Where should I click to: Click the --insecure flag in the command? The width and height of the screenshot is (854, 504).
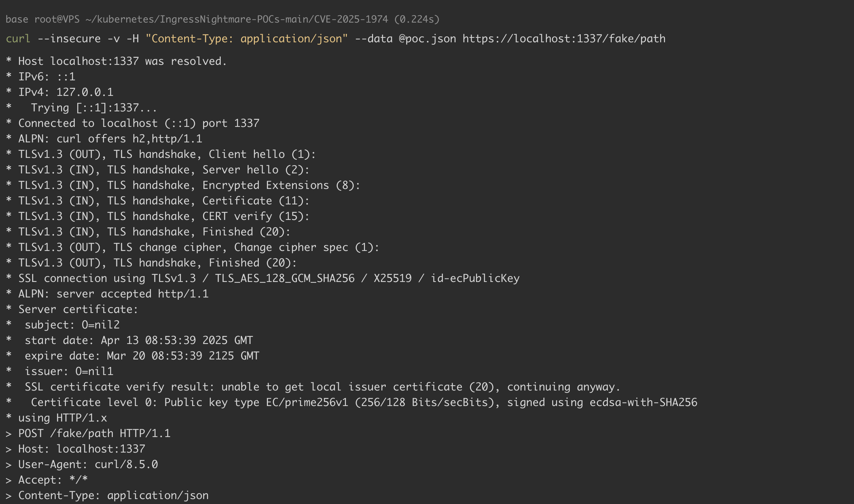(69, 38)
